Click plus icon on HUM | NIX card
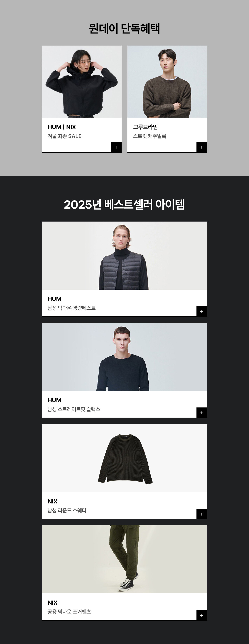 (116, 147)
